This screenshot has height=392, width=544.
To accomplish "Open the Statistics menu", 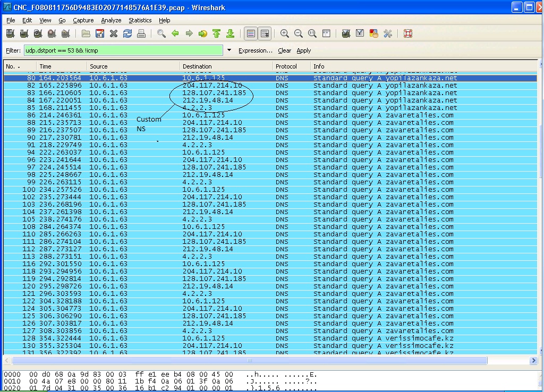I will (140, 20).
